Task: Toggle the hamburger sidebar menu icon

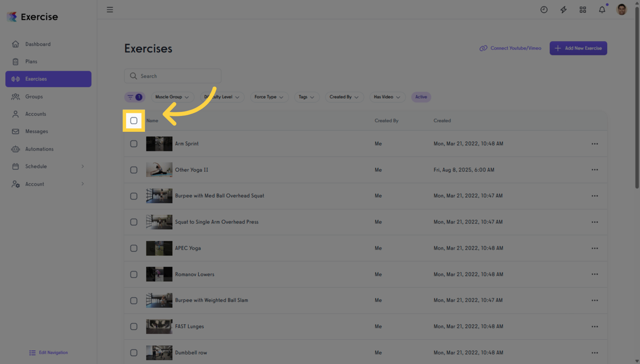Action: pyautogui.click(x=110, y=9)
